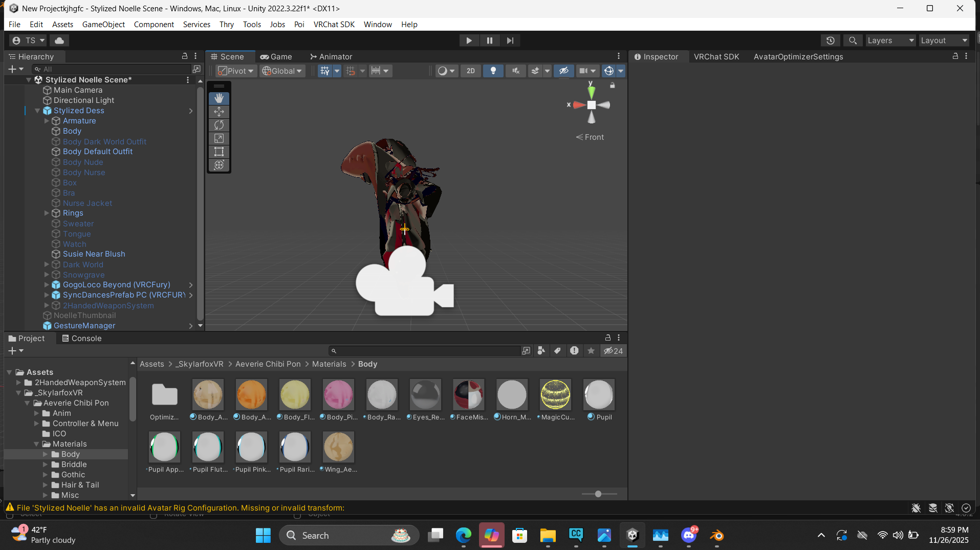Collapse the Materials folder in Project tree

[36, 444]
